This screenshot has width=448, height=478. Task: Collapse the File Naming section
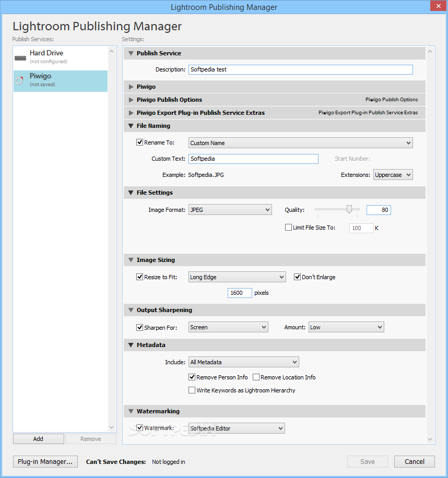131,126
